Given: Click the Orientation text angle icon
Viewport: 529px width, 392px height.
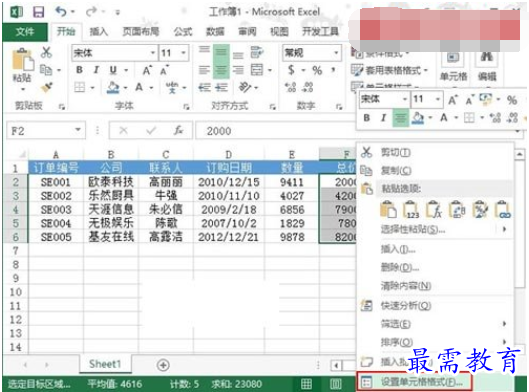Looking at the screenshot, I should pos(245,88).
